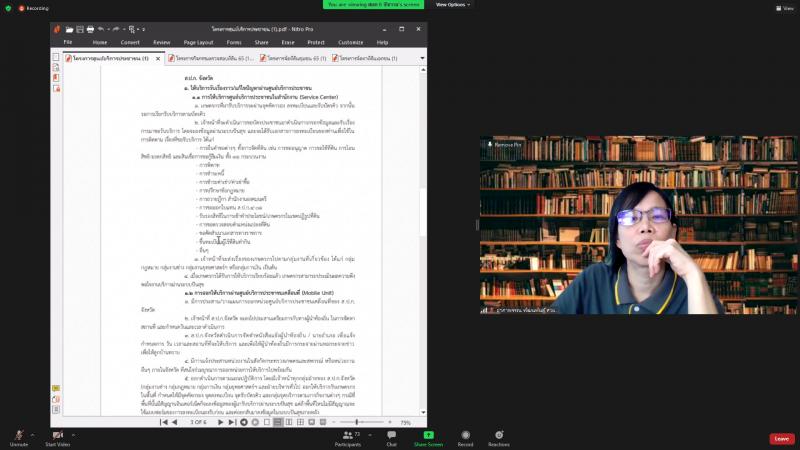Open the Erase ribbon tab
Screen dimensions: 800x450
[288, 42]
